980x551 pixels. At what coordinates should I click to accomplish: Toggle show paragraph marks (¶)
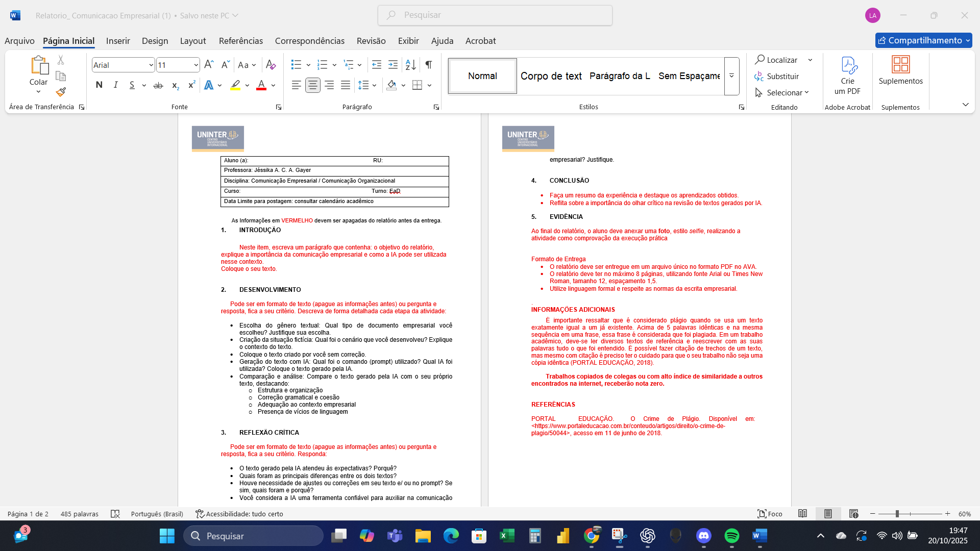tap(429, 65)
